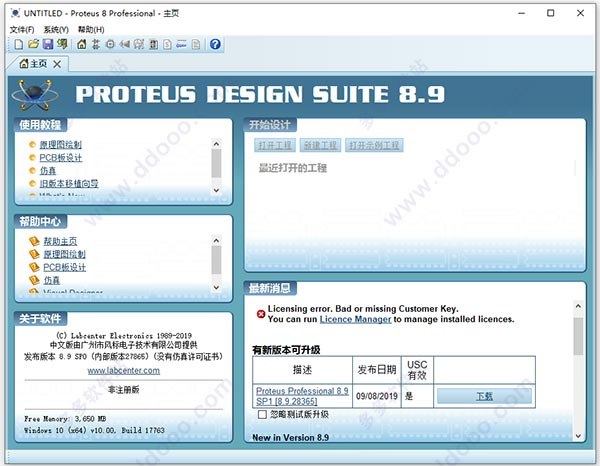
Task: Open the 原理图绘制 tutorial link
Action: pyautogui.click(x=60, y=145)
